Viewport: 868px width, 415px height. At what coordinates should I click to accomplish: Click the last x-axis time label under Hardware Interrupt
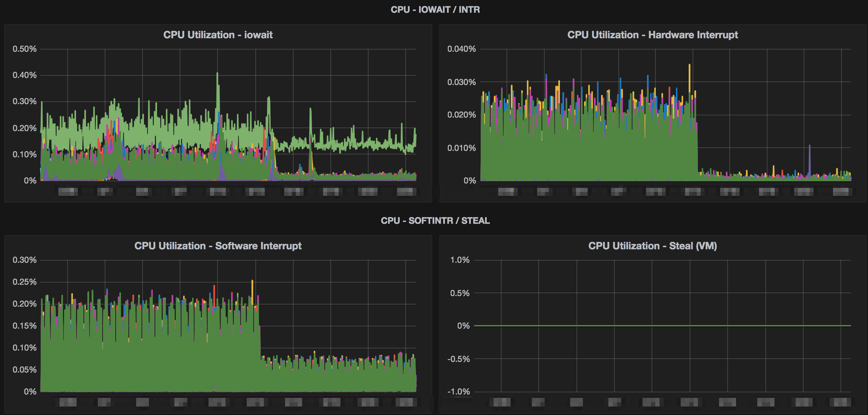841,192
